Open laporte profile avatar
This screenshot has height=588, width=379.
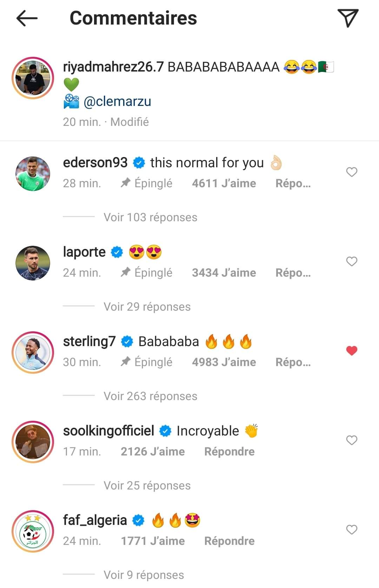click(33, 263)
